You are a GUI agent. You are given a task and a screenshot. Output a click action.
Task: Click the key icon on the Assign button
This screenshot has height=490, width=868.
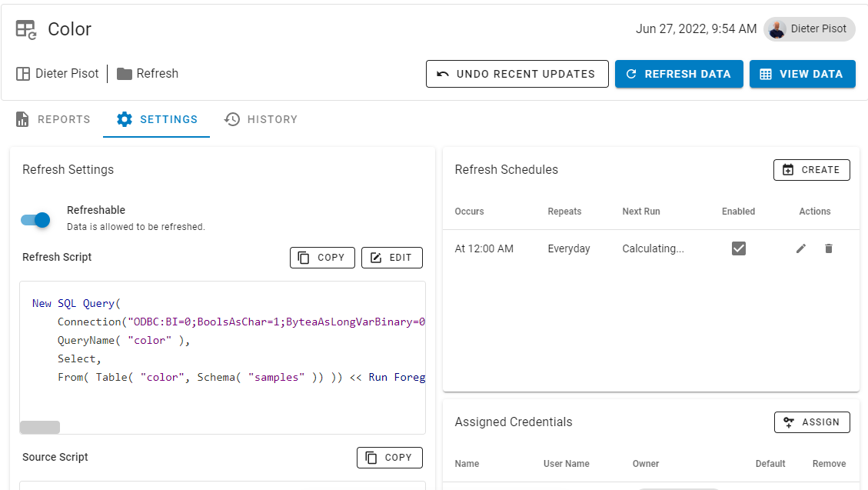pos(789,422)
